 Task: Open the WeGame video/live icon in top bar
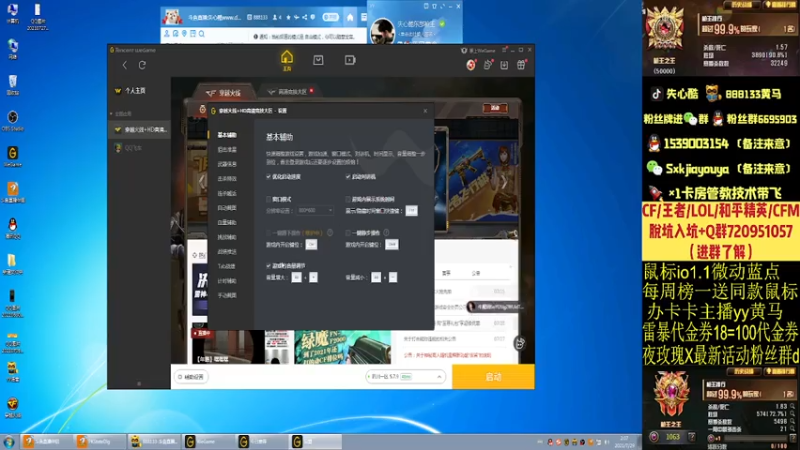click(350, 60)
